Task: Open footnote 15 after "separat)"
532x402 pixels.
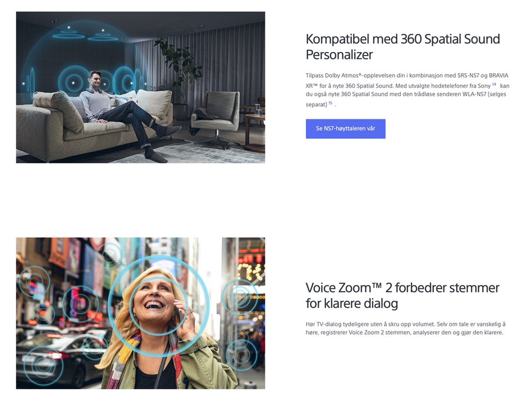Action: pyautogui.click(x=330, y=103)
